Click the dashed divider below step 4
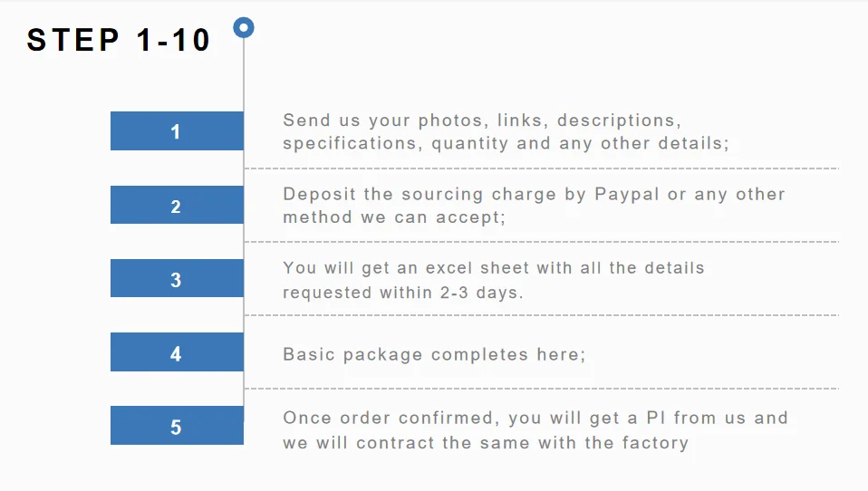This screenshot has width=868, height=491. click(x=542, y=389)
